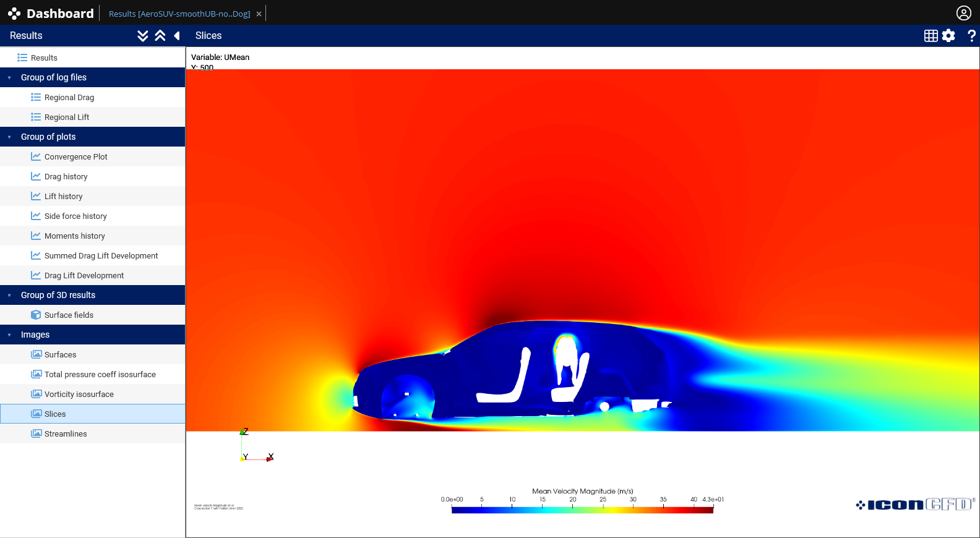Click the XYZ axis orientation triad

point(257,445)
